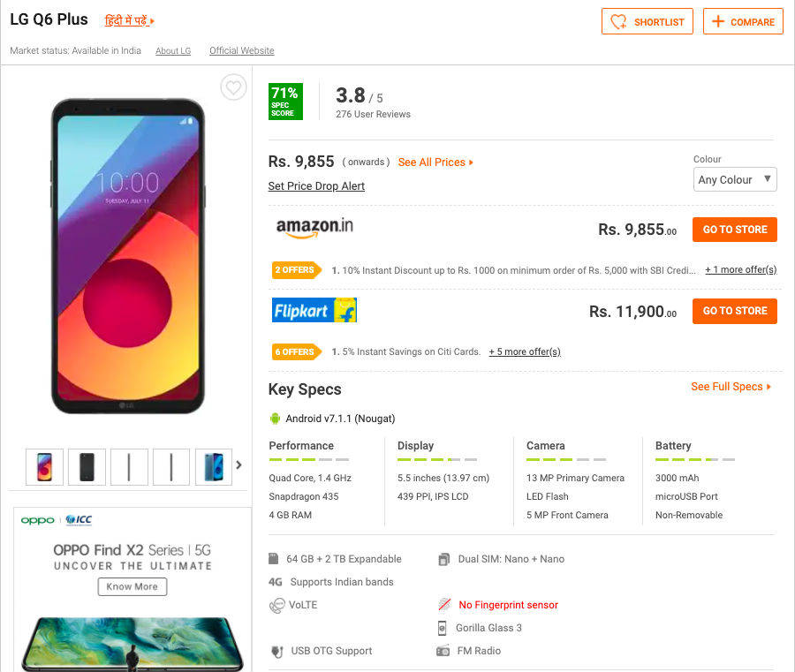Click the Amazon.in store logo
Screen dimensions: 795x672
click(x=314, y=228)
